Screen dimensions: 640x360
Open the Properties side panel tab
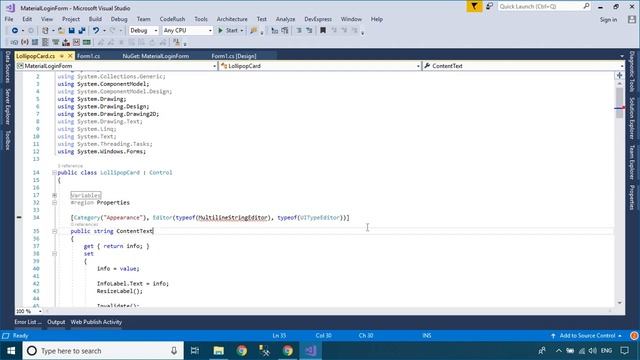tap(632, 198)
